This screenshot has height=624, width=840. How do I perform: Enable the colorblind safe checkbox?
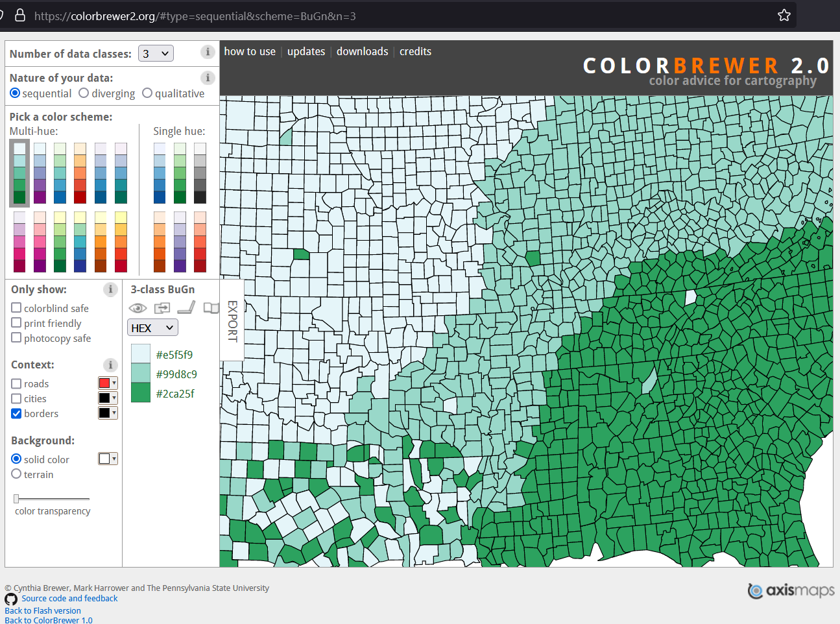(x=15, y=307)
